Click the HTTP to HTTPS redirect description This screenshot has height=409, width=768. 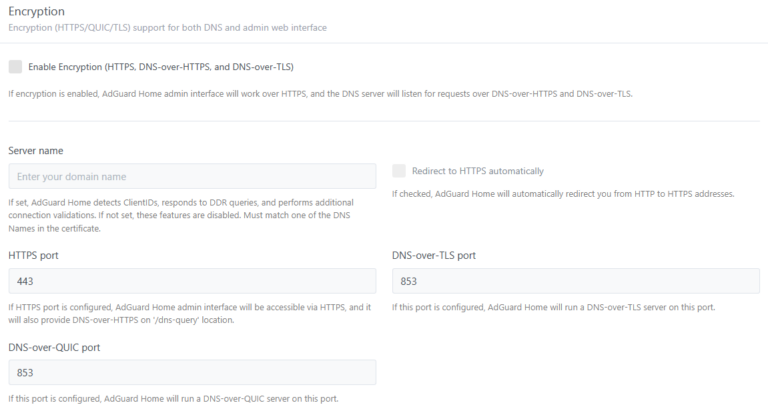[563, 193]
